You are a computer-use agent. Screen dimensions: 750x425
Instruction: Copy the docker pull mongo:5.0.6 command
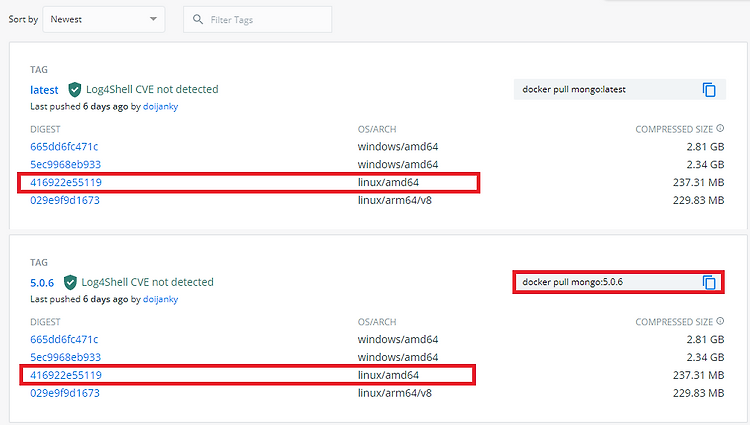click(709, 283)
